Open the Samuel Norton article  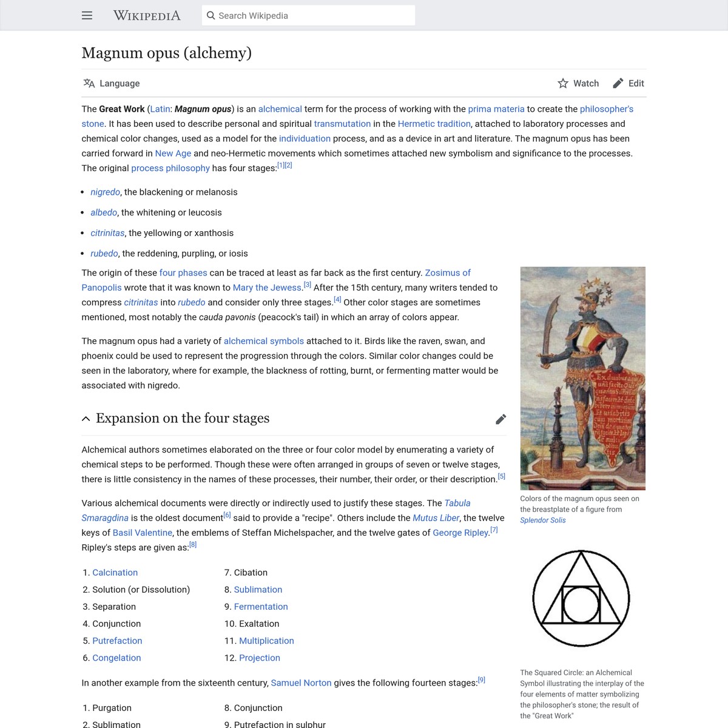300,682
